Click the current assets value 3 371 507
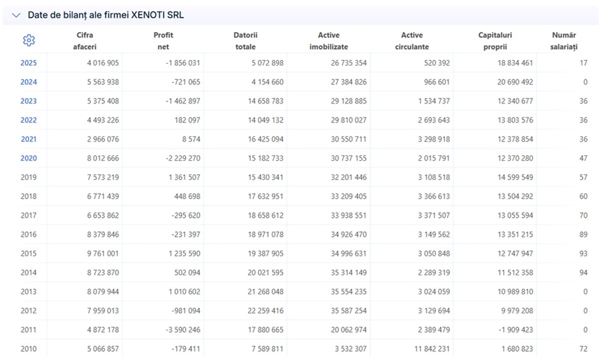This screenshot has height=364, width=599. pyautogui.click(x=433, y=215)
